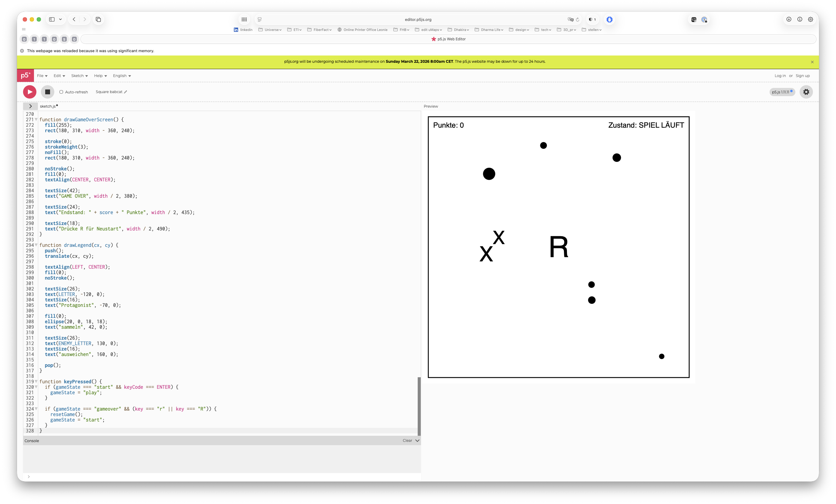
Task: Fold the keyPressed function at line 319
Action: click(36, 381)
